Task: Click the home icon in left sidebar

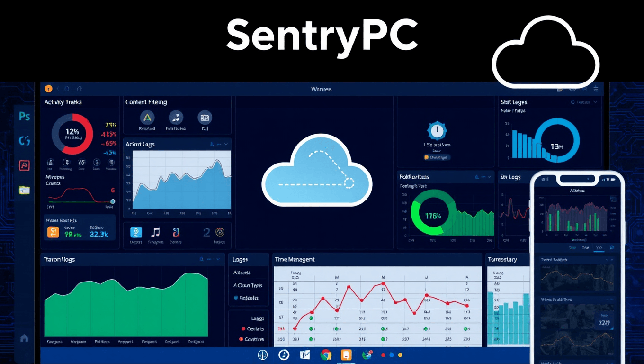Action: pos(24,338)
